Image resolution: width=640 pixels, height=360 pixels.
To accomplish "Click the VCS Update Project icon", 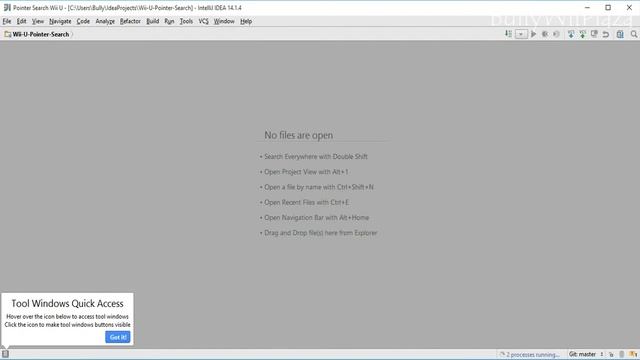I will (571, 34).
